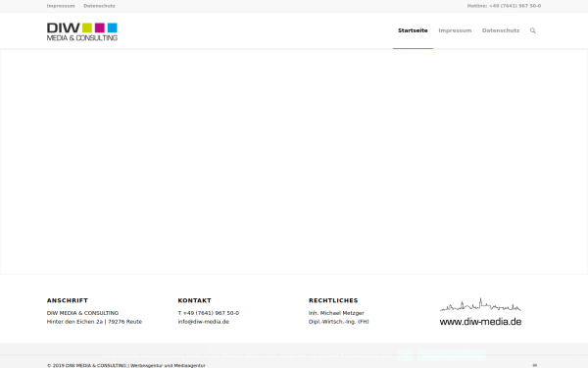588x368 pixels.
Task: Click the Hotline phone number text
Action: tap(504, 6)
